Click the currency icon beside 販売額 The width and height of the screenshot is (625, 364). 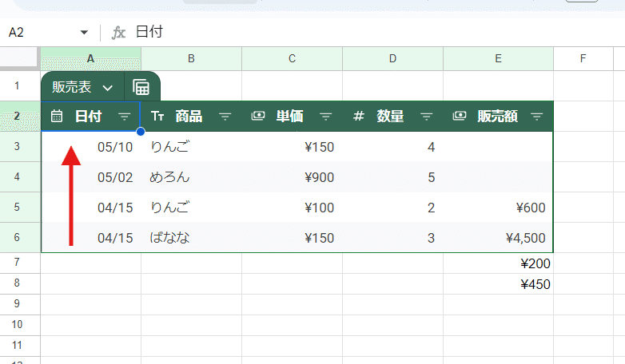pyautogui.click(x=460, y=117)
